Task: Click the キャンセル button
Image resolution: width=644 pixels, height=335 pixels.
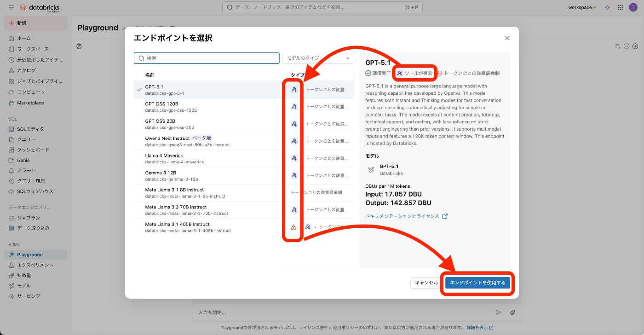Action: pyautogui.click(x=426, y=283)
